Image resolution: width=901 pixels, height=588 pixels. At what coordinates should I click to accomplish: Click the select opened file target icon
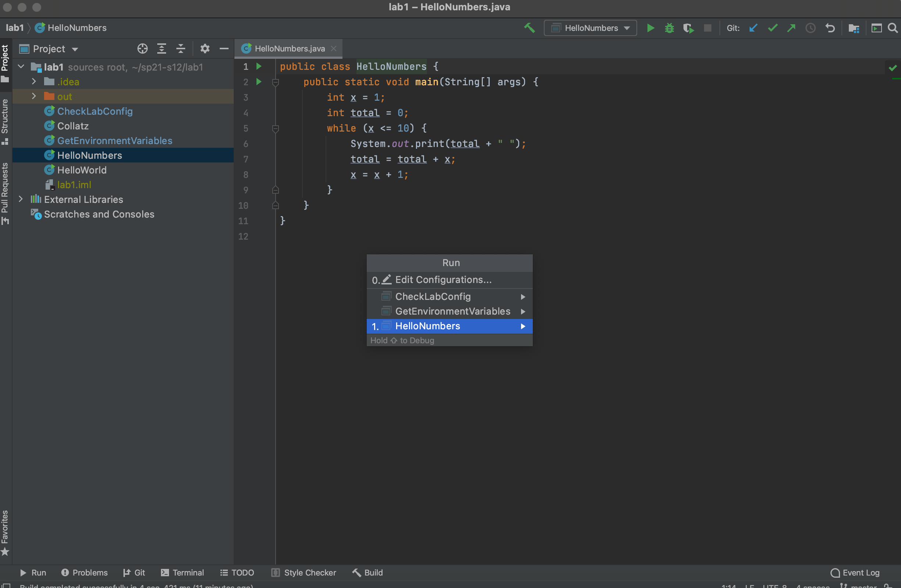point(142,49)
